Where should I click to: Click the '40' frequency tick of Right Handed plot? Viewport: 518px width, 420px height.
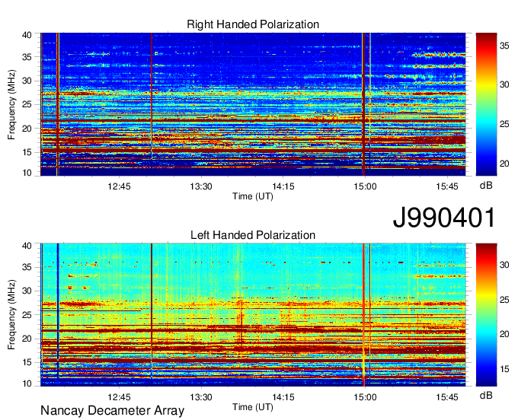tap(27, 35)
